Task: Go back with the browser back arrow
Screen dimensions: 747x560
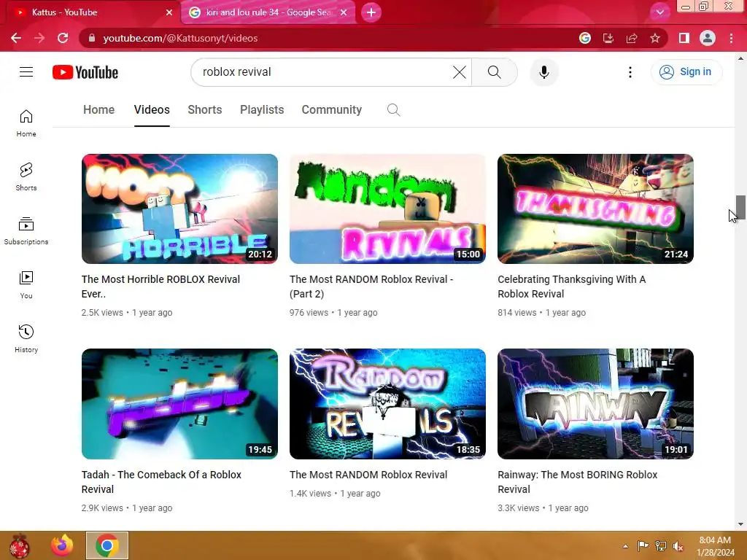Action: pos(16,38)
